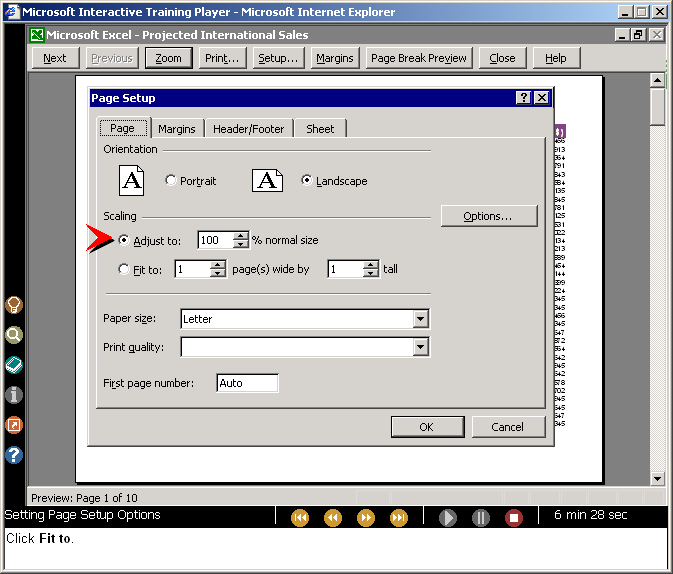Select the Landscape radio button
The width and height of the screenshot is (673, 574).
point(306,180)
